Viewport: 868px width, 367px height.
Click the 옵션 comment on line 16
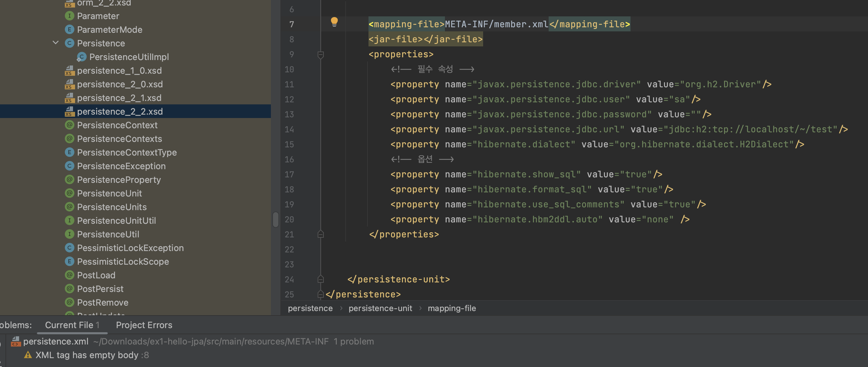pyautogui.click(x=422, y=159)
